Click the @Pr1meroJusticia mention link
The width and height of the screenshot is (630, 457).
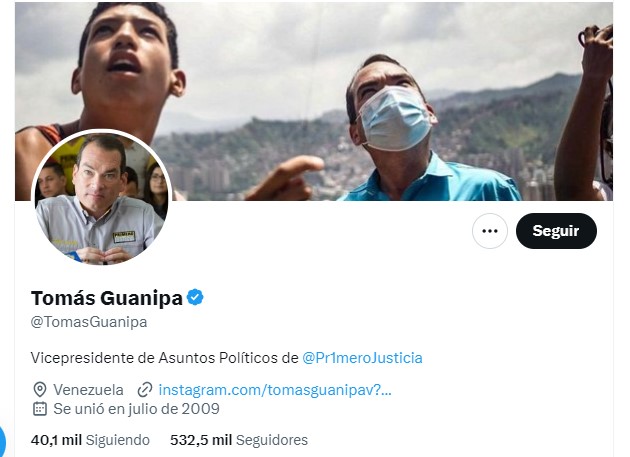362,358
